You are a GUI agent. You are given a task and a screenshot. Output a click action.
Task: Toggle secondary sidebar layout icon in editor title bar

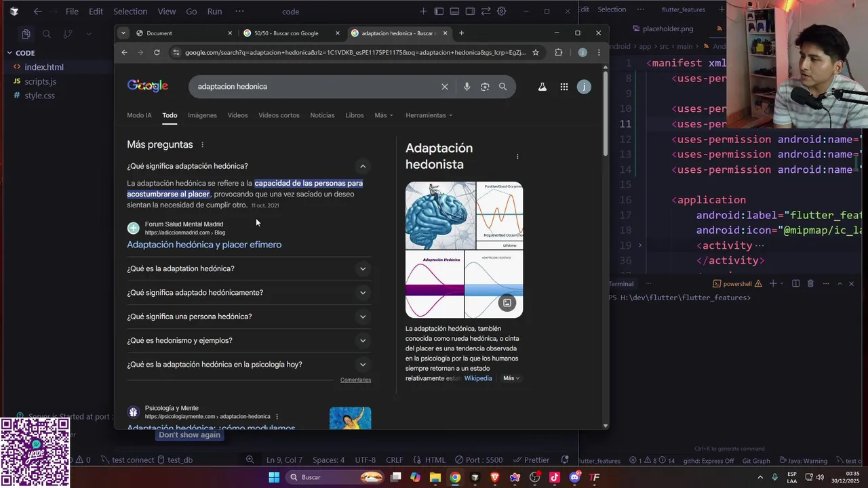click(470, 12)
